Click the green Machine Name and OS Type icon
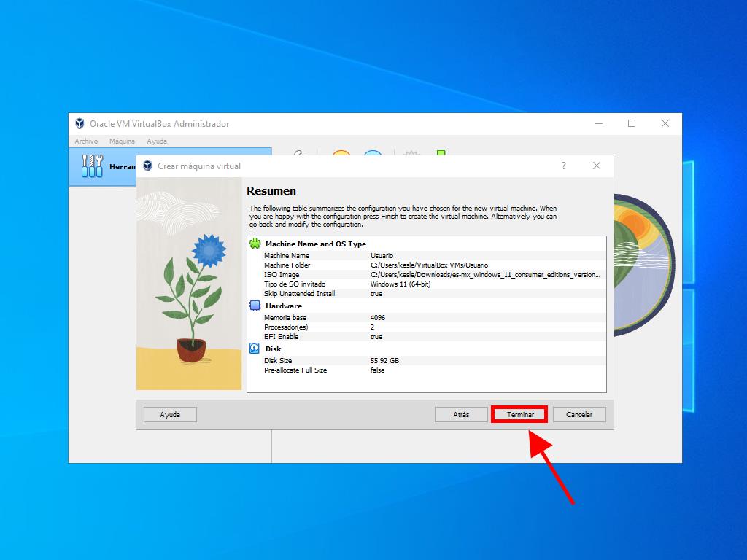Screen dimensions: 747x560 255,244
